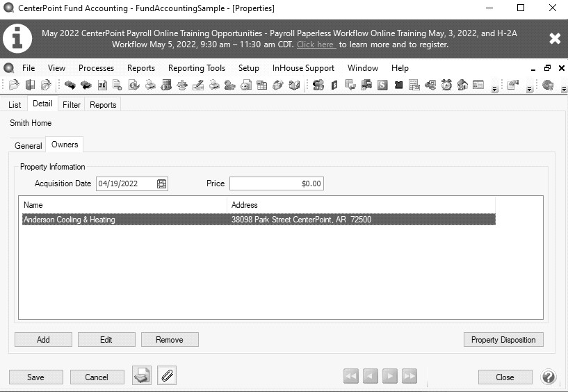Expand the first toolbar overflow arrow
This screenshot has height=392, width=568.
tap(494, 89)
